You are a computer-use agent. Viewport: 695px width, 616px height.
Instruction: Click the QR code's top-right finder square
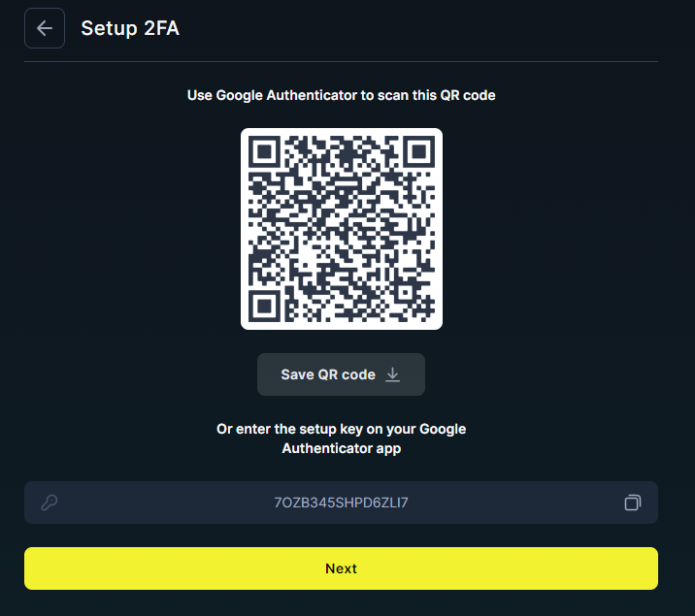419,151
